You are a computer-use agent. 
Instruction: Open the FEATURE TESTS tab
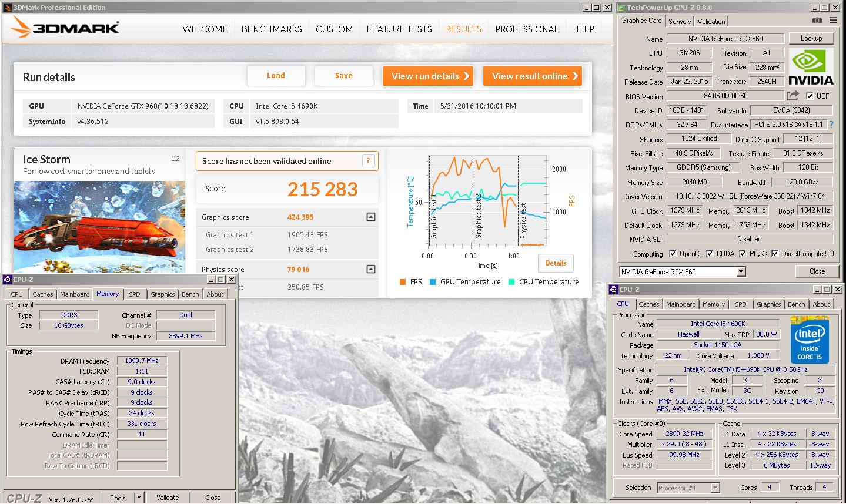point(399,29)
